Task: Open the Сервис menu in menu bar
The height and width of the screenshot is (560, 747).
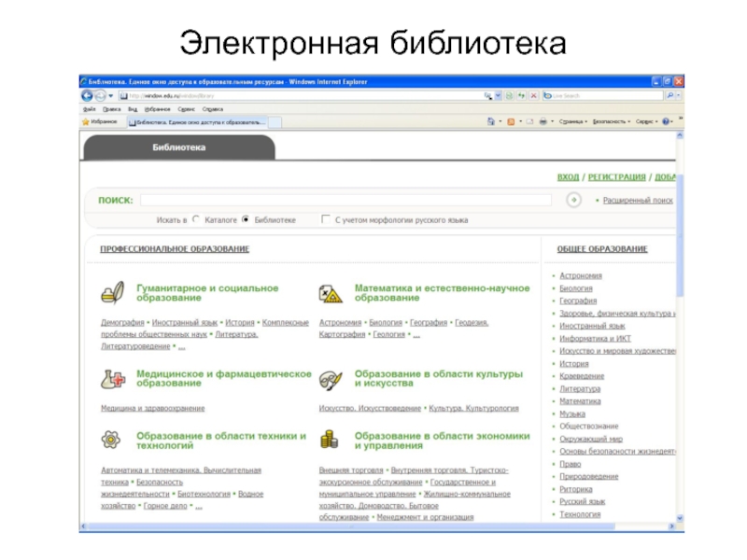Action: [186, 109]
